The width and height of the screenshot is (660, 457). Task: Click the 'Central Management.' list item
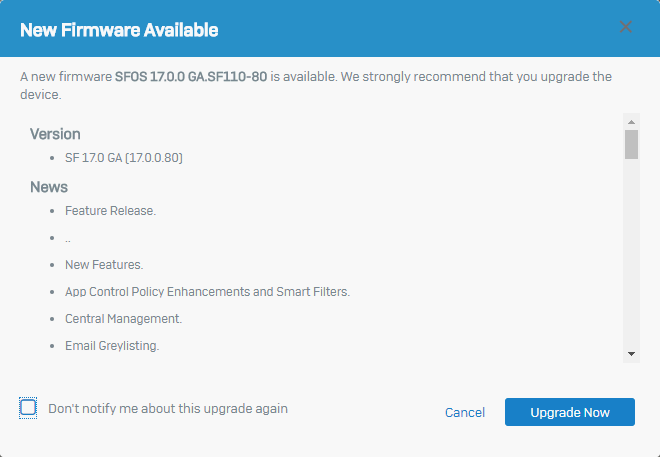point(123,319)
